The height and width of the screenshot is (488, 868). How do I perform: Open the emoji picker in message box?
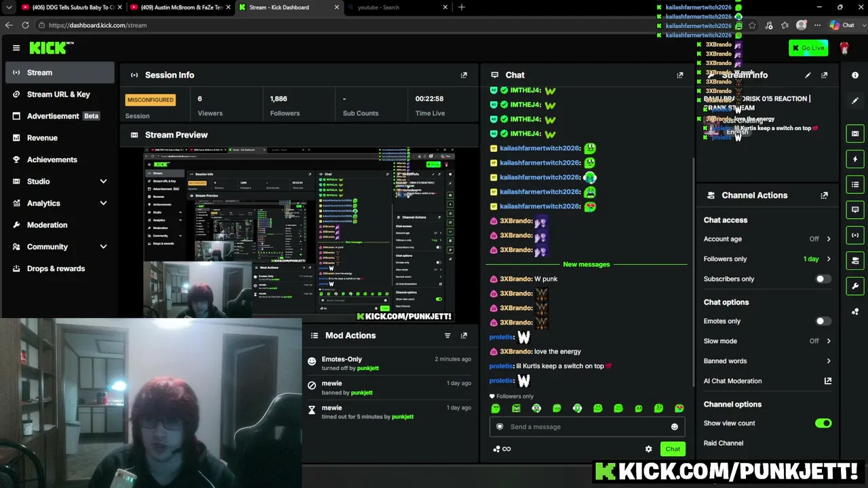[674, 427]
